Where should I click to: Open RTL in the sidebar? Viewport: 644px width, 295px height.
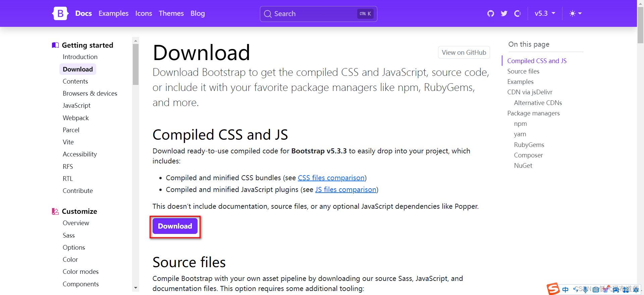coord(68,179)
